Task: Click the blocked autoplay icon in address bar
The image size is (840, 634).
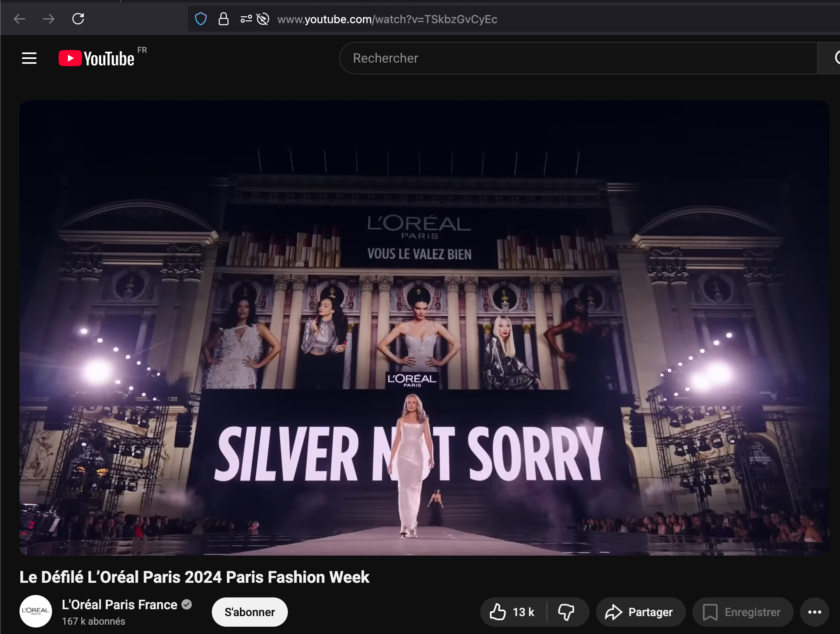Action: (263, 19)
